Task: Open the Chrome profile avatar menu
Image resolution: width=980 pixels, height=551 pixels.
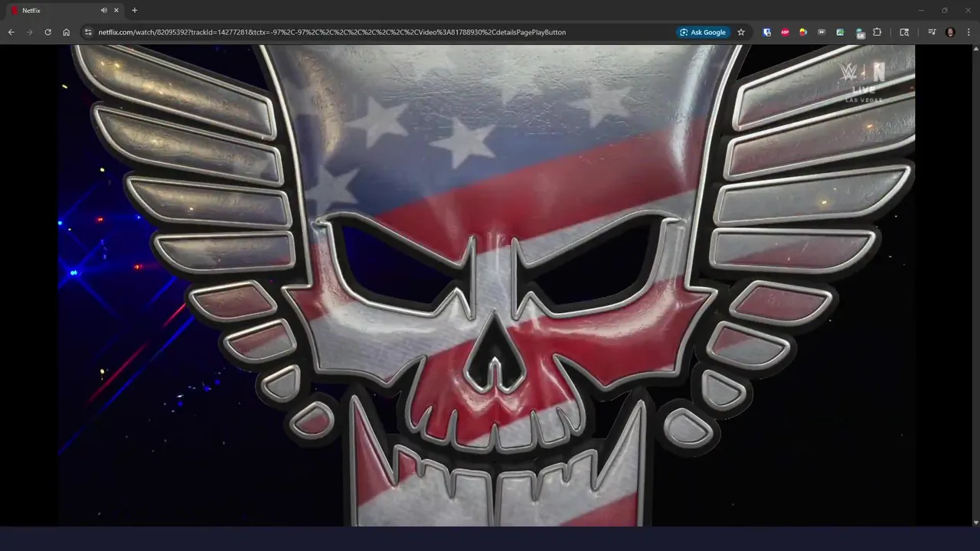Action: pos(950,32)
